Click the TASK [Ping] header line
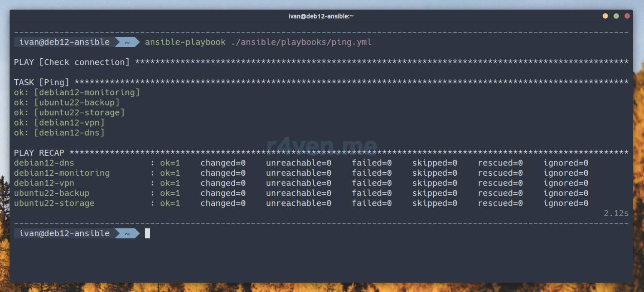 (x=42, y=82)
